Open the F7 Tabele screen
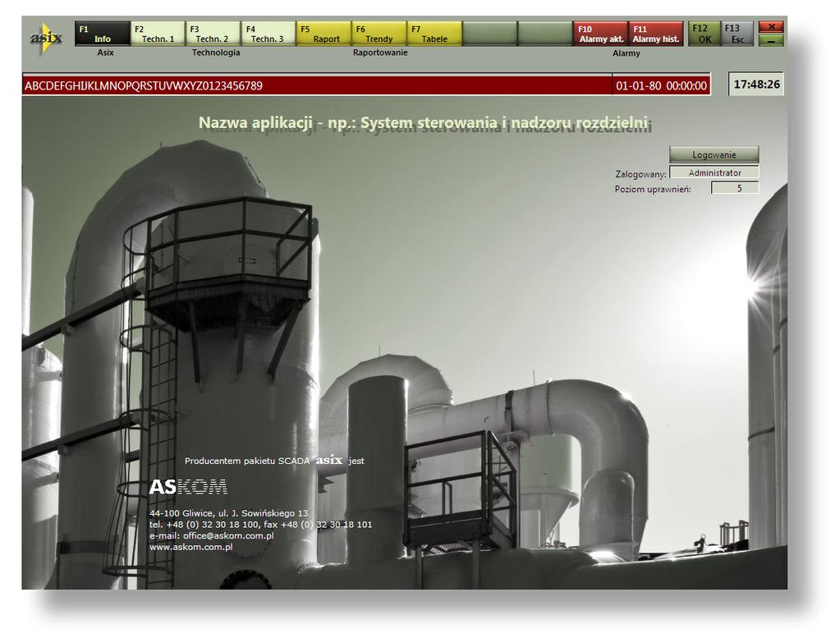The height and width of the screenshot is (633, 840). click(434, 34)
